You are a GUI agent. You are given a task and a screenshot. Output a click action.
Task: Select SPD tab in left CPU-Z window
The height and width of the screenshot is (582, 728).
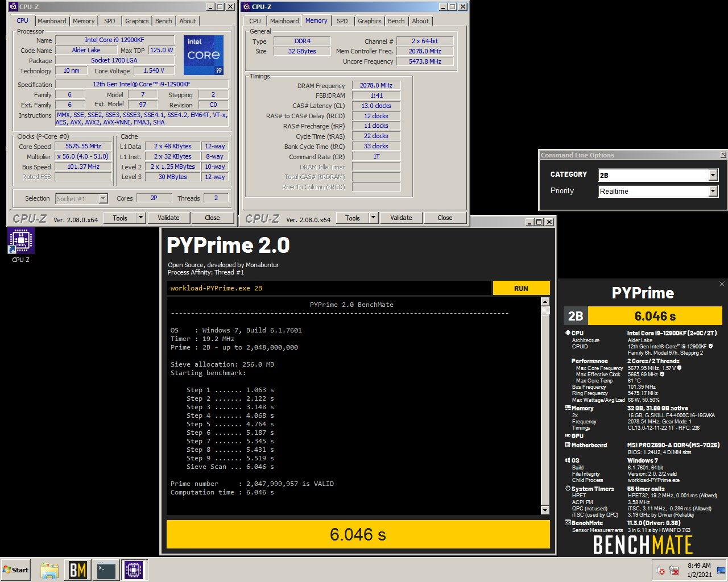point(110,21)
